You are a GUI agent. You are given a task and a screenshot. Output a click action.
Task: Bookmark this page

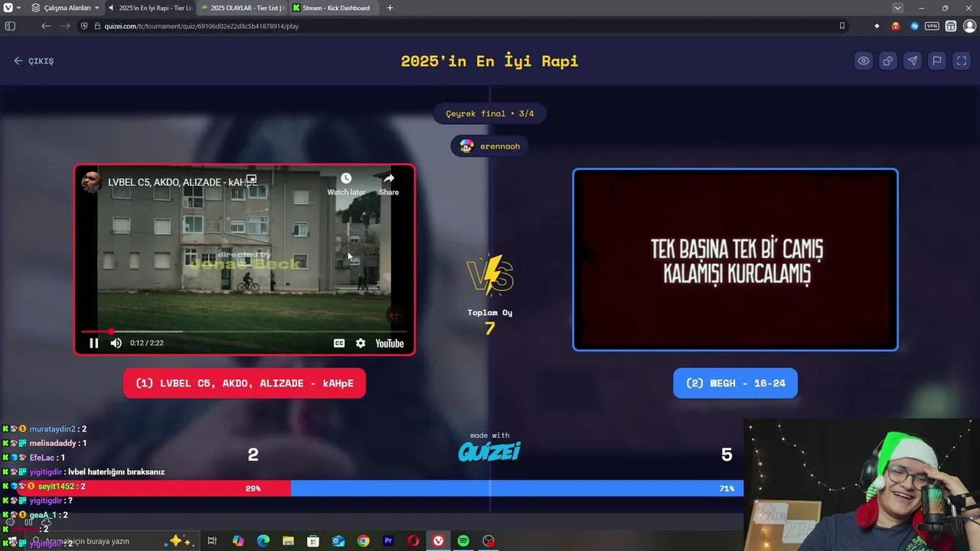[841, 26]
